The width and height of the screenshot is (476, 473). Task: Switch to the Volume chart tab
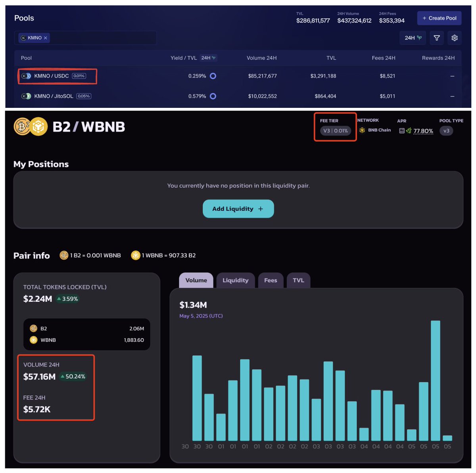click(196, 280)
